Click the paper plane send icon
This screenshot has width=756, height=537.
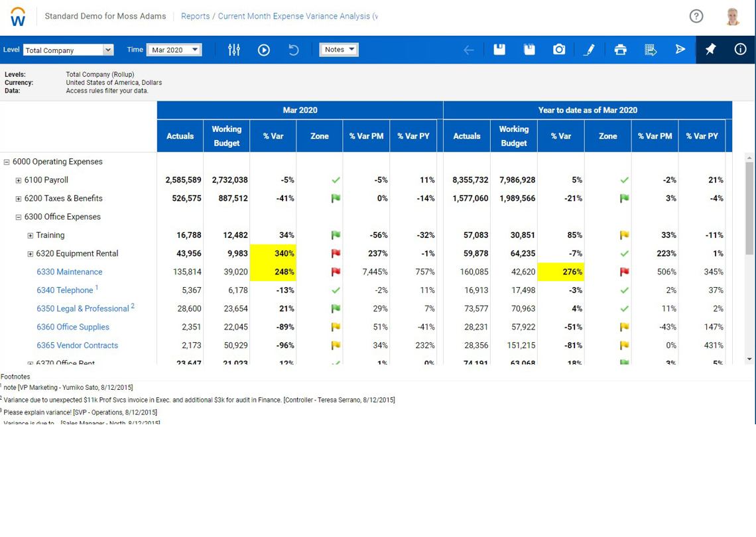680,50
